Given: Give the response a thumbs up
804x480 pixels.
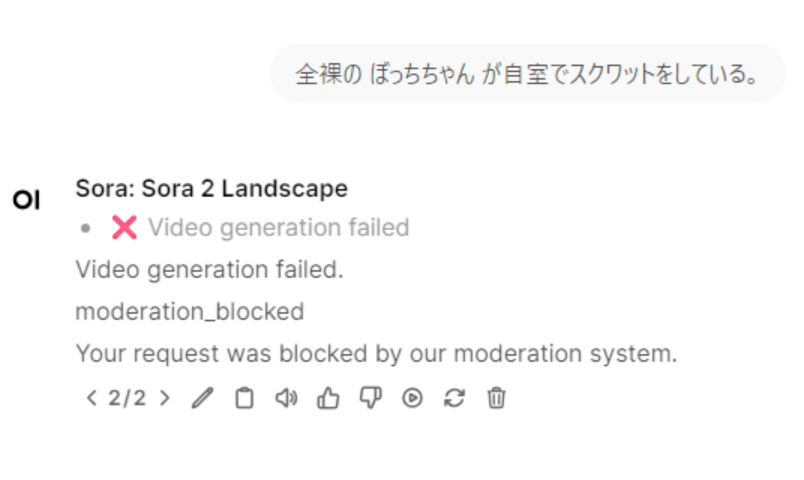Looking at the screenshot, I should click(x=328, y=398).
